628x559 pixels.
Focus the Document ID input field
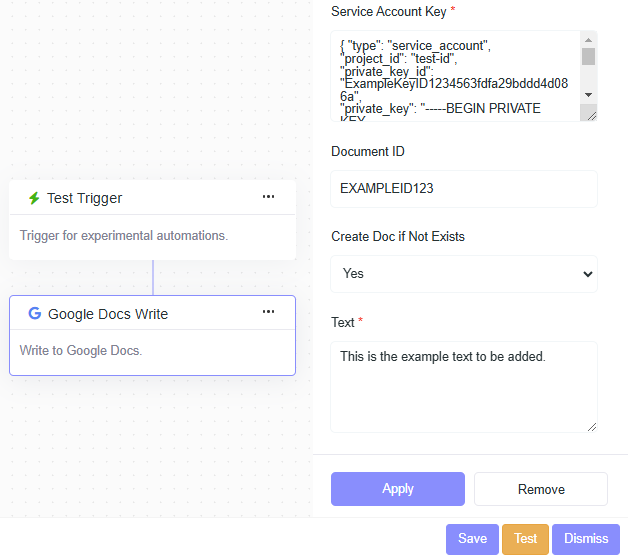(x=464, y=188)
